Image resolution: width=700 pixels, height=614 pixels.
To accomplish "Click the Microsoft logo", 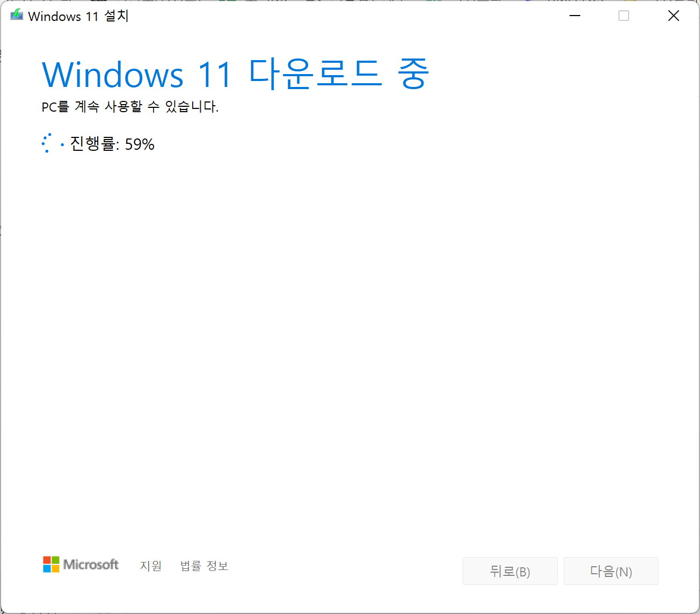I will tap(81, 564).
